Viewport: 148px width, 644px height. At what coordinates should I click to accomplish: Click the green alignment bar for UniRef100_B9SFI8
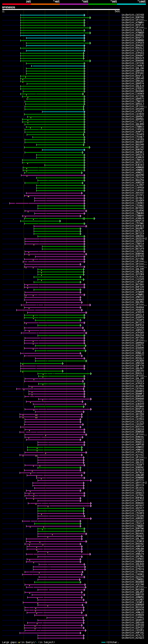pos(40,221)
